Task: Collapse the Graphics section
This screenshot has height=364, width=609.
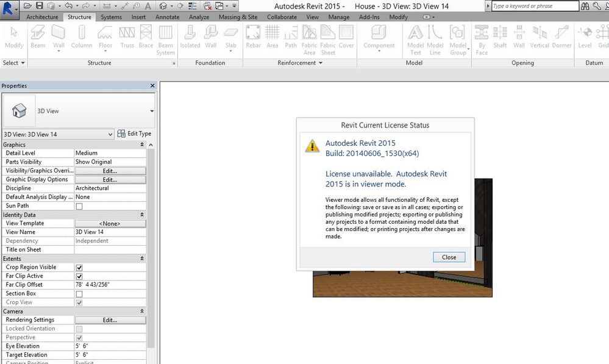Action: click(x=142, y=145)
